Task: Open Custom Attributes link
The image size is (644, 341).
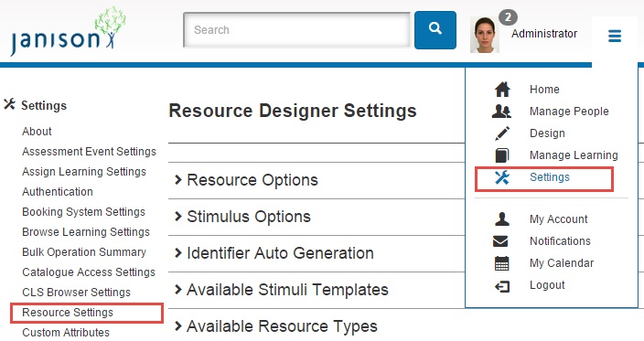Action: coord(66,333)
